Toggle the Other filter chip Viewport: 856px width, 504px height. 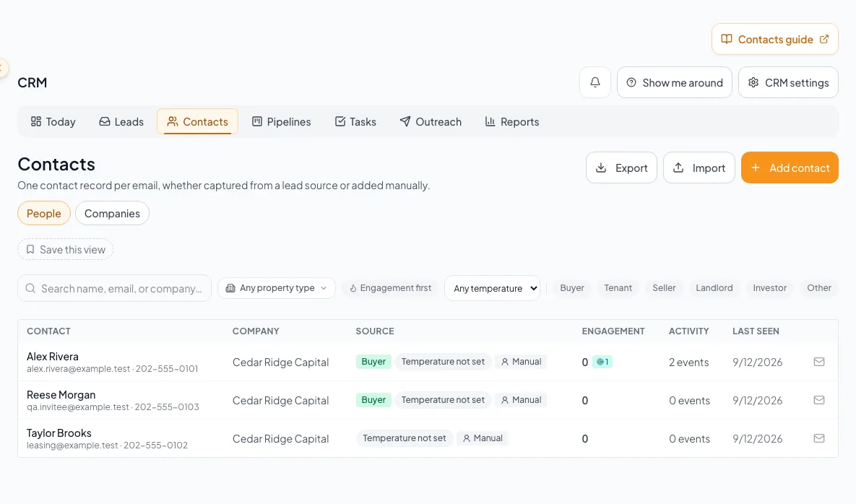click(819, 288)
